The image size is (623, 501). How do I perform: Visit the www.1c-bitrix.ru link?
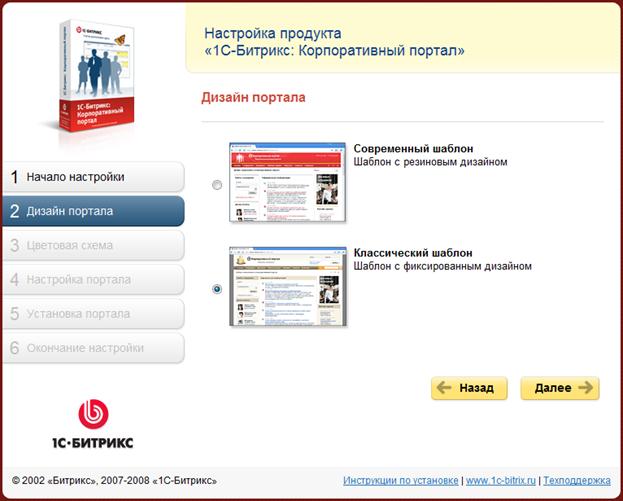click(501, 480)
